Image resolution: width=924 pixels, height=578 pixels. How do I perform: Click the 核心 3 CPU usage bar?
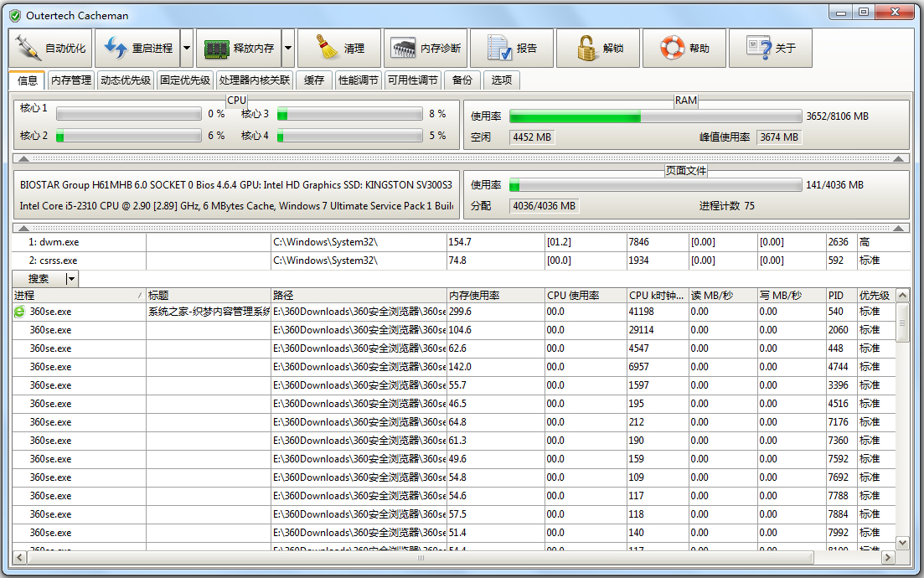(x=349, y=114)
